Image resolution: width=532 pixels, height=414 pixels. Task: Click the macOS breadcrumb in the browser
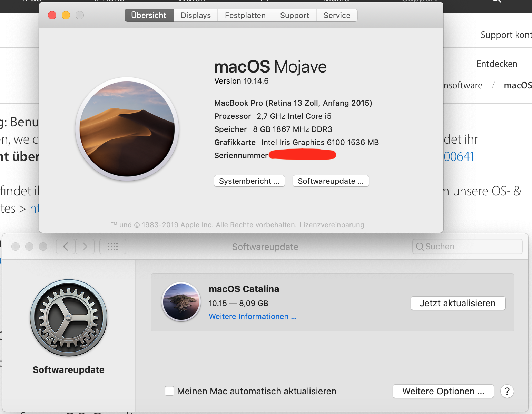click(x=518, y=85)
